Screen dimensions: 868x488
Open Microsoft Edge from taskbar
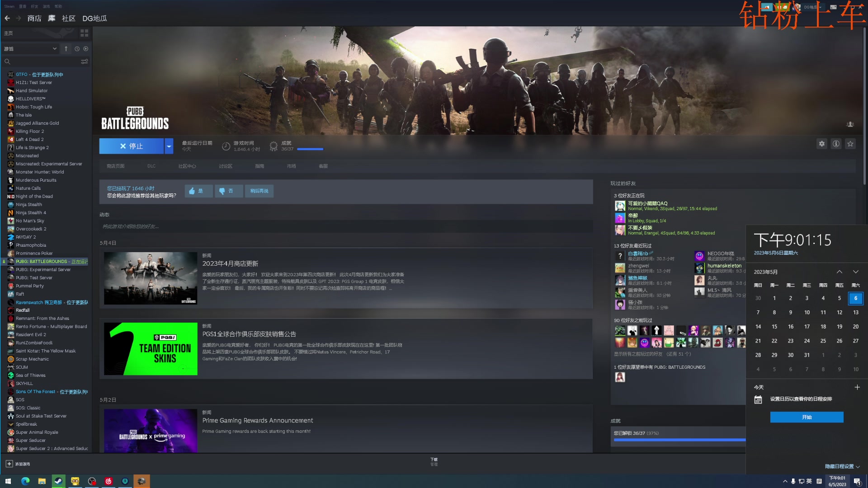tap(25, 481)
